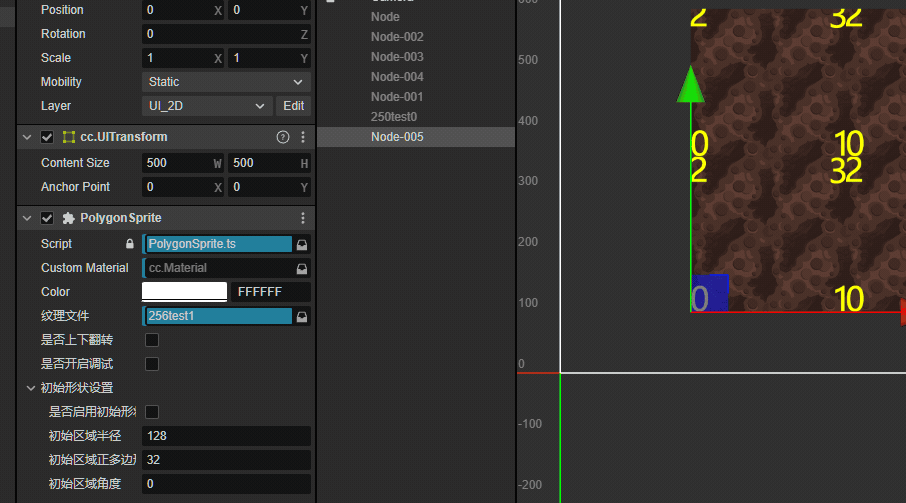Click 初始区域角度 field with value 0

(x=226, y=484)
